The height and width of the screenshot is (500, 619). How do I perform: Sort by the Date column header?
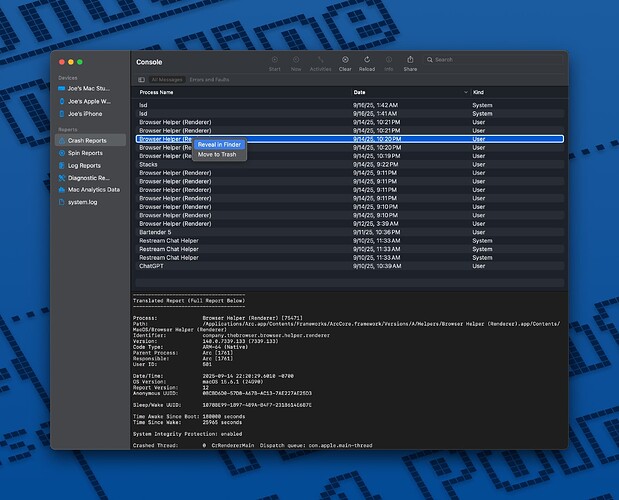[x=359, y=92]
